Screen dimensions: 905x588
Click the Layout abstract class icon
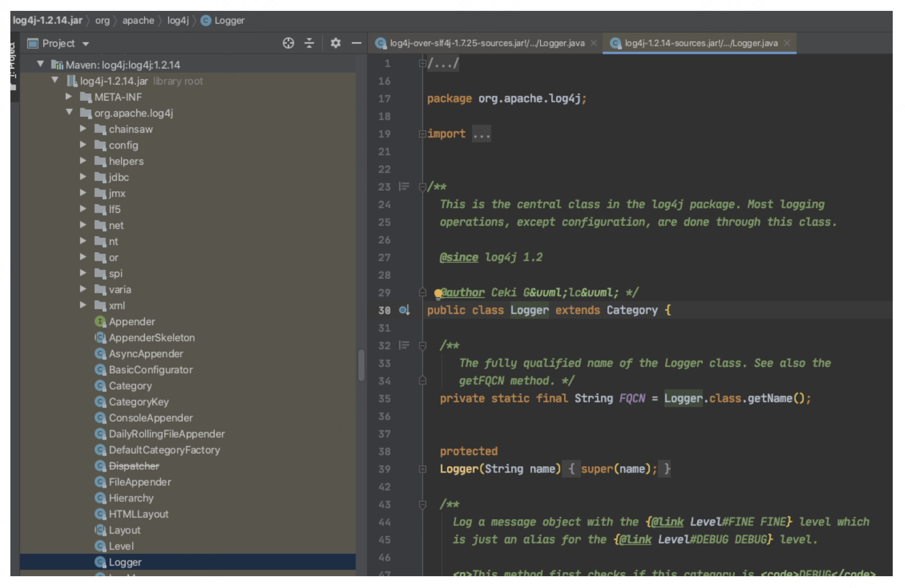100,530
